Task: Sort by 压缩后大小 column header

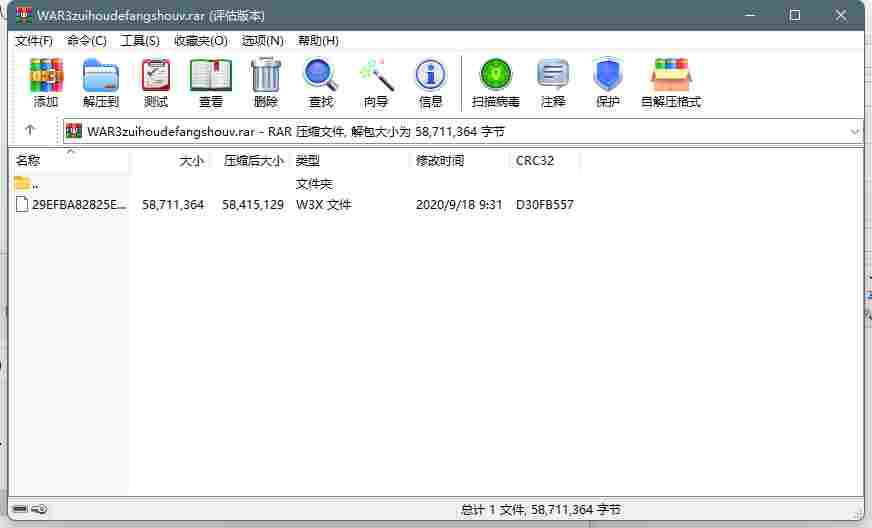Action: point(250,160)
